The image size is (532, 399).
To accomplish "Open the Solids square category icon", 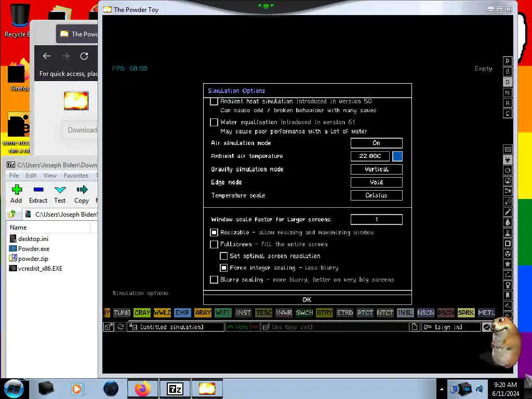I will coord(508,243).
